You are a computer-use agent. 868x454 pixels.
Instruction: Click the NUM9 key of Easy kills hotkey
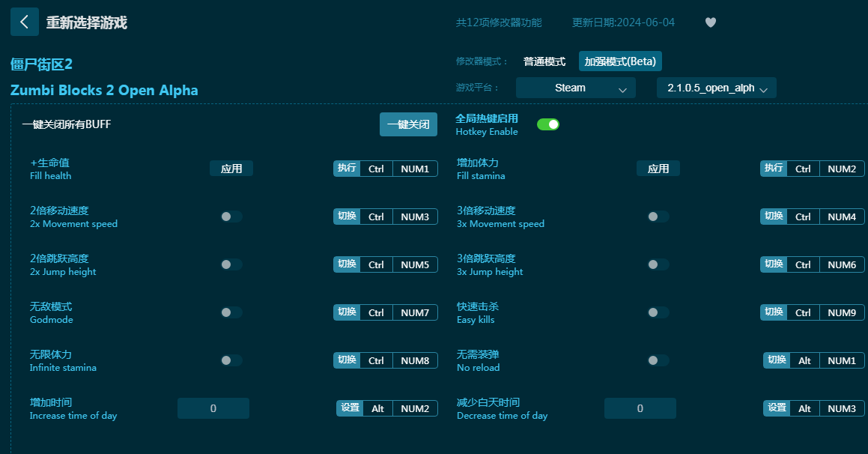point(842,313)
